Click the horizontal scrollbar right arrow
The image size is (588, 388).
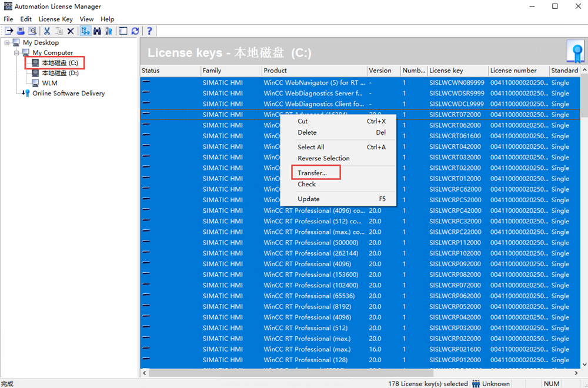coord(576,373)
